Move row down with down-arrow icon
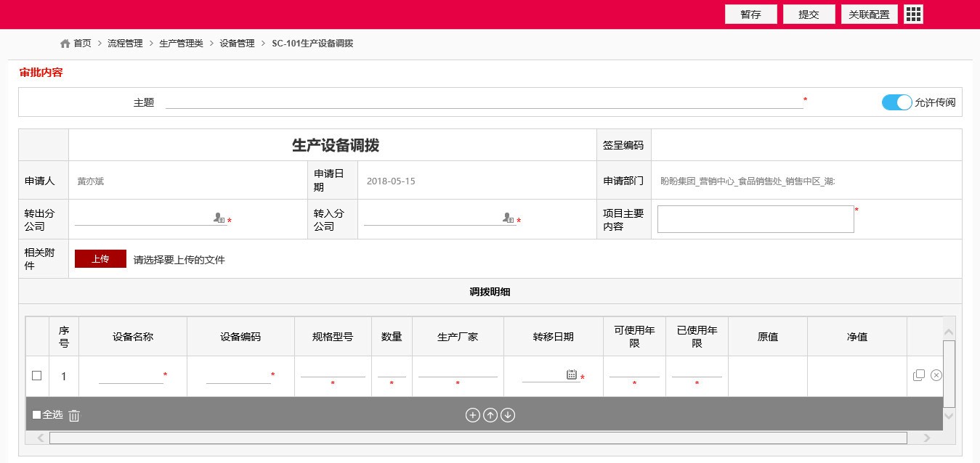Screen dimensions: 980x463 coord(508,415)
